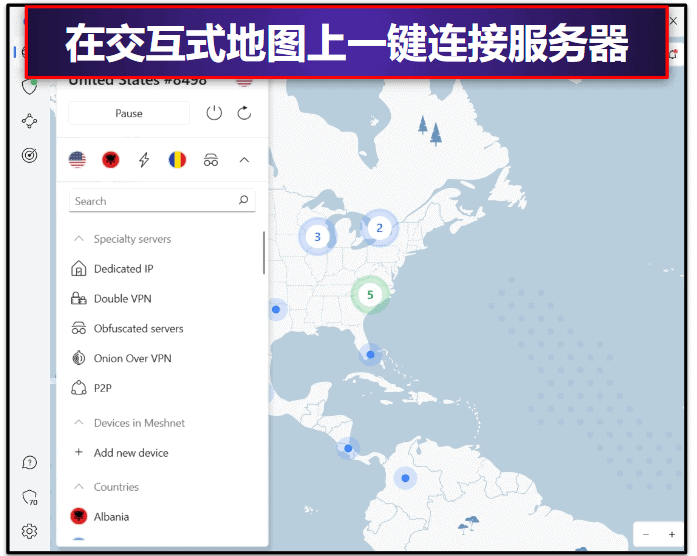Collapse the Countries section
Image resolution: width=697 pixels, height=556 pixels.
(79, 487)
